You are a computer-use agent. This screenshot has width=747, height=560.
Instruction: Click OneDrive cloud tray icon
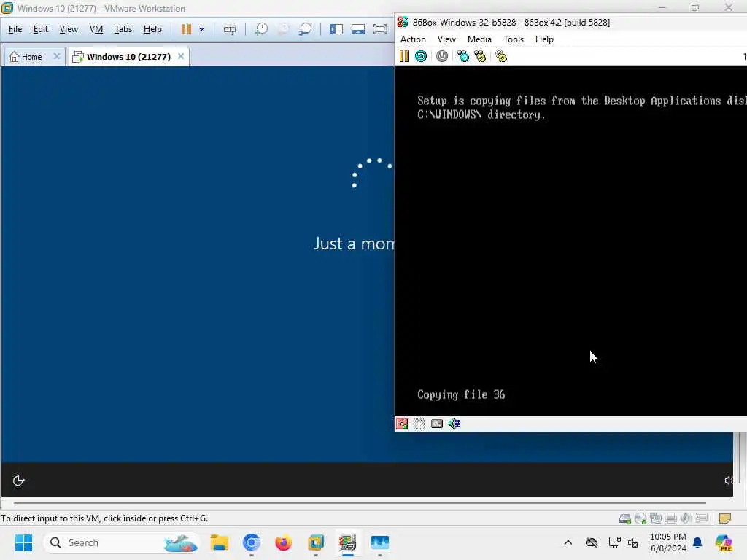point(591,542)
